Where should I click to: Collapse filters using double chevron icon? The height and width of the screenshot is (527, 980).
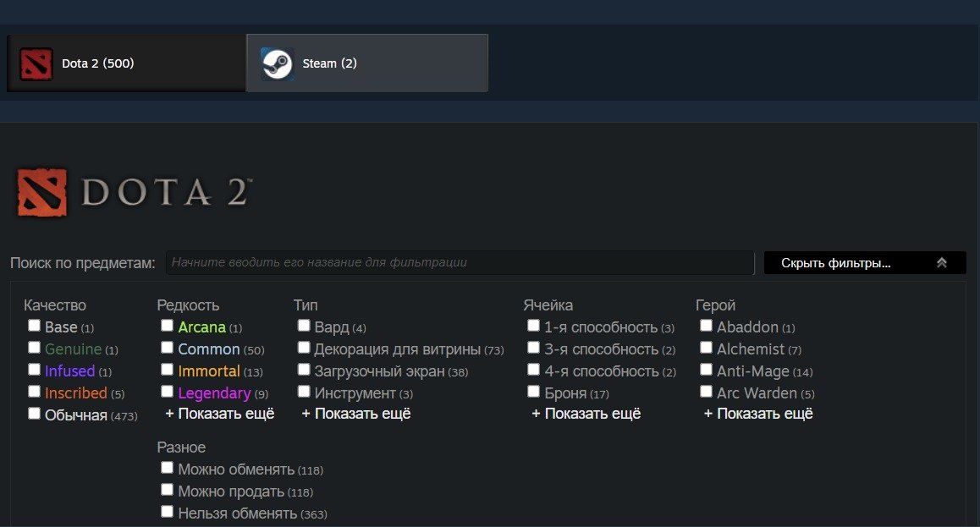[942, 263]
